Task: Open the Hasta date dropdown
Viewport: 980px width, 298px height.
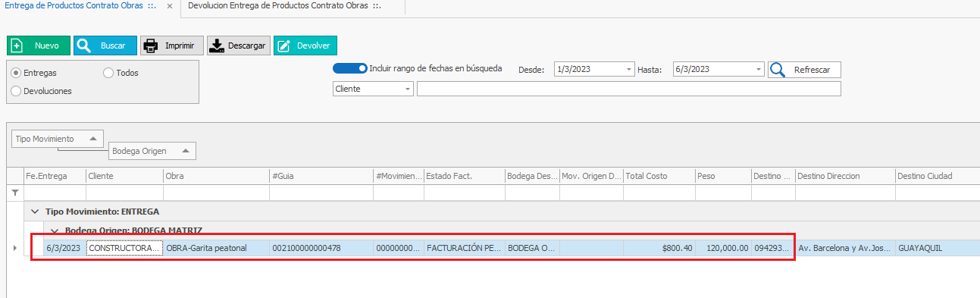Action: [759, 70]
